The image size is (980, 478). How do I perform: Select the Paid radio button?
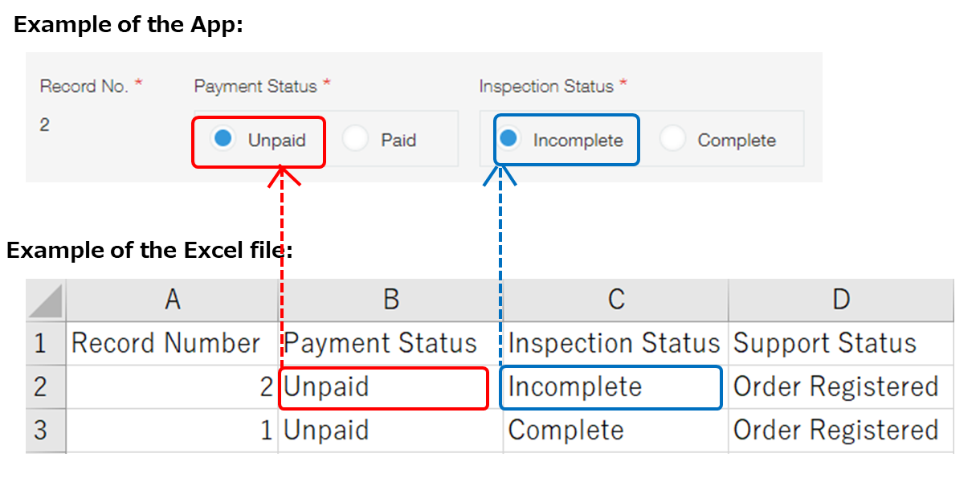point(356,139)
